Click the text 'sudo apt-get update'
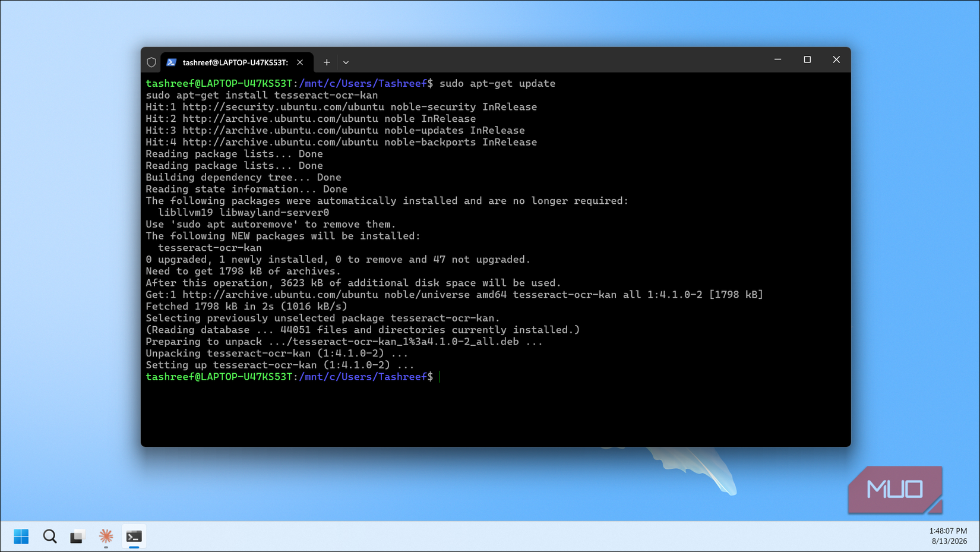 click(x=497, y=83)
